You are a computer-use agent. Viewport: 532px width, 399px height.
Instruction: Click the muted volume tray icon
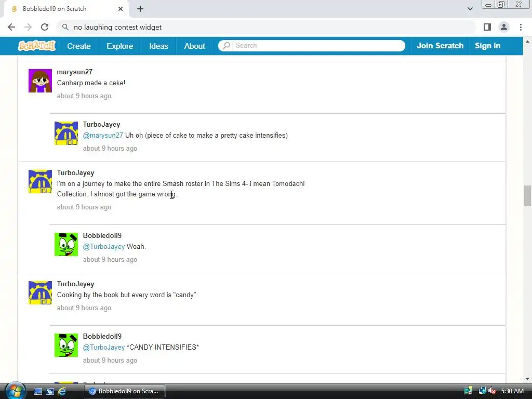coord(492,391)
